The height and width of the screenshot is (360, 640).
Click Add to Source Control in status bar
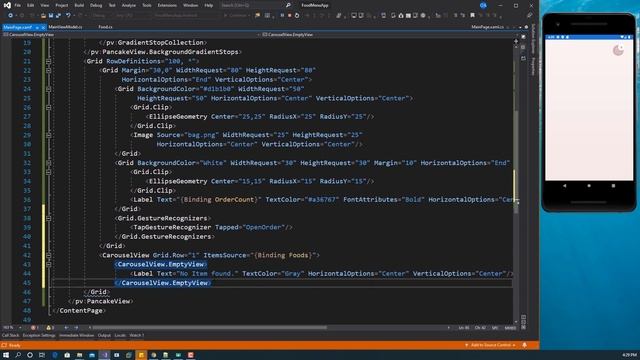point(490,345)
